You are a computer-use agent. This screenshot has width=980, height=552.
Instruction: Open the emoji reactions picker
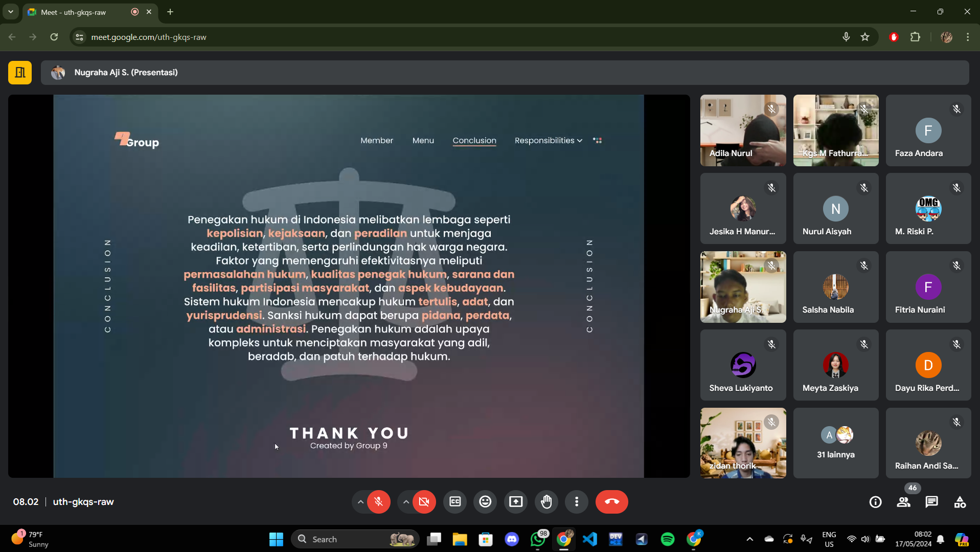pos(485,502)
